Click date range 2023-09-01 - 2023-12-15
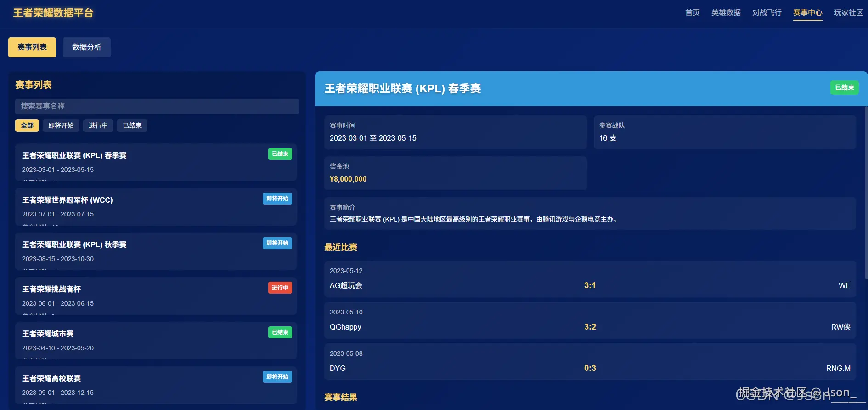This screenshot has width=868, height=410. 58,393
